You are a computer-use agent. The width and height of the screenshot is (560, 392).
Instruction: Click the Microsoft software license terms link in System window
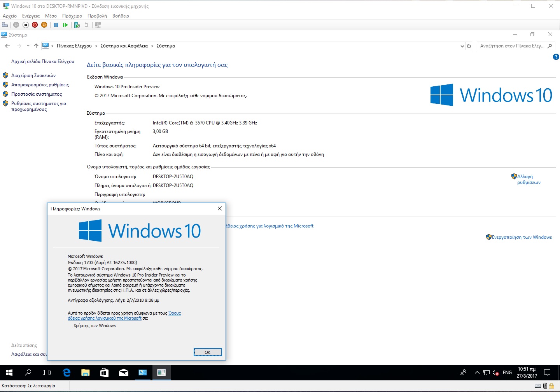tap(270, 226)
